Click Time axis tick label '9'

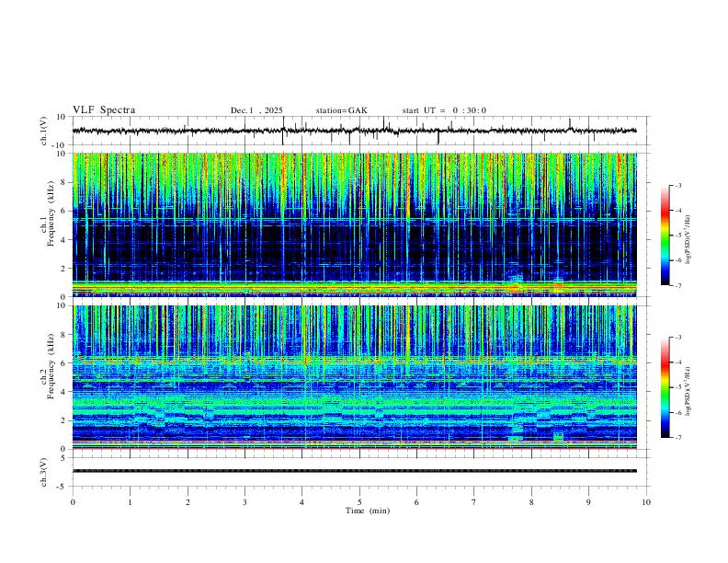tap(588, 502)
